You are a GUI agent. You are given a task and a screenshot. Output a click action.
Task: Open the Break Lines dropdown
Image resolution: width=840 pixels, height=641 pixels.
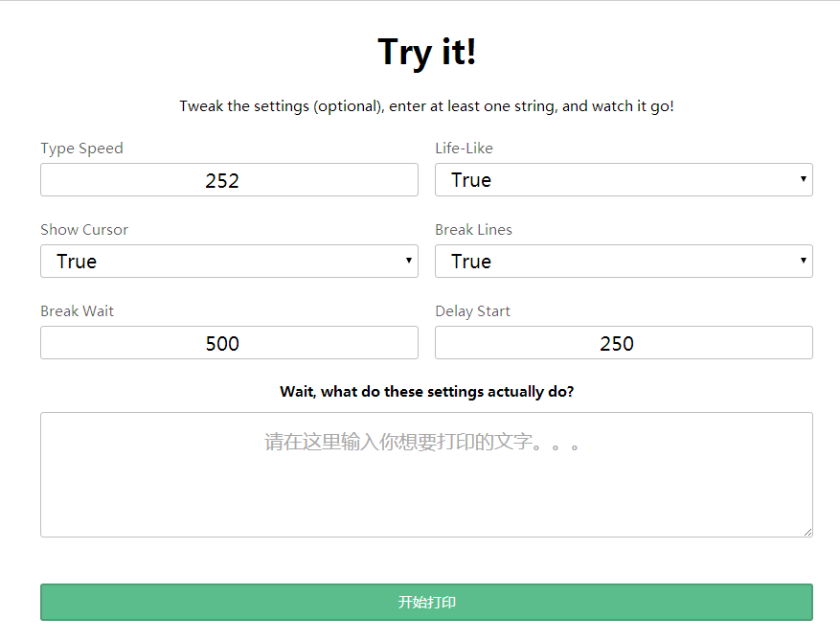(x=624, y=262)
